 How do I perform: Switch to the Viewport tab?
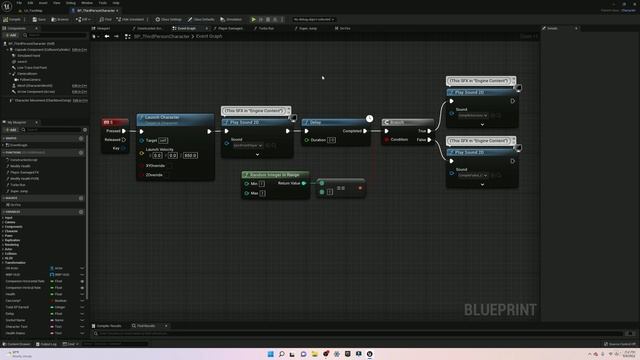tap(101, 28)
